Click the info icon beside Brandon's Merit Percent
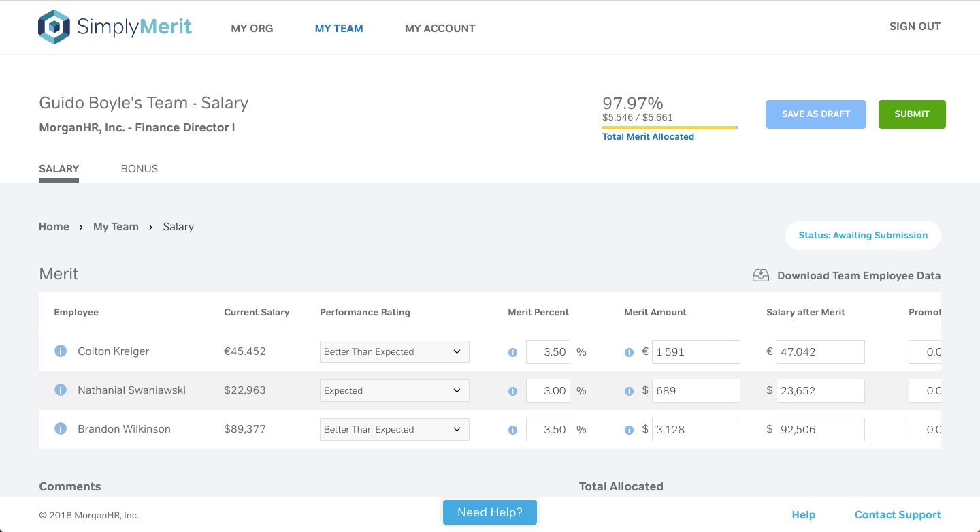 coord(512,430)
